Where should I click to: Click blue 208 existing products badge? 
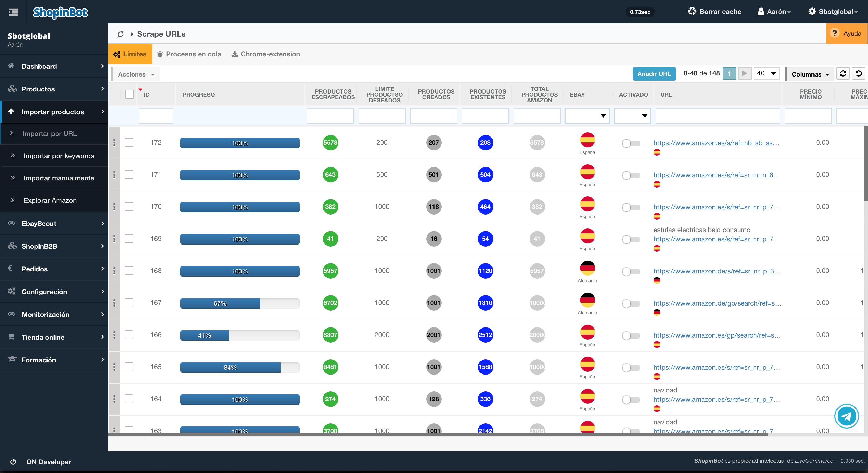pyautogui.click(x=485, y=143)
